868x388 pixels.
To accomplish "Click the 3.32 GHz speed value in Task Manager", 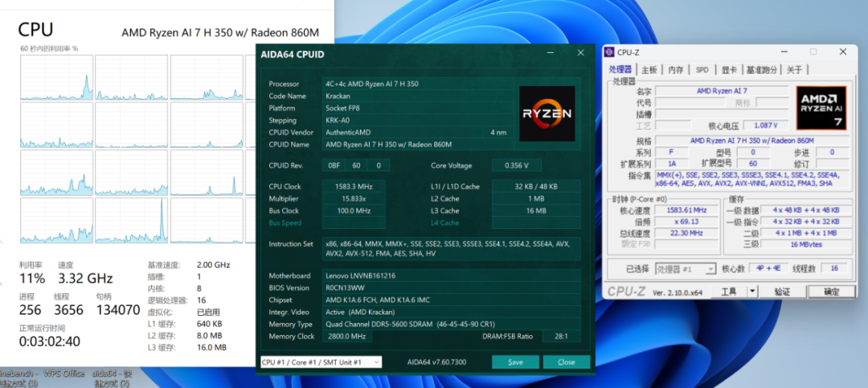I will coord(85,278).
